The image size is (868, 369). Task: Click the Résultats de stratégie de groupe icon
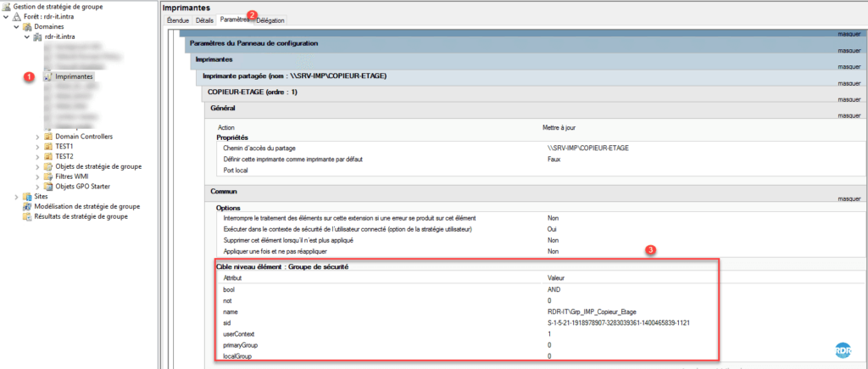[27, 216]
